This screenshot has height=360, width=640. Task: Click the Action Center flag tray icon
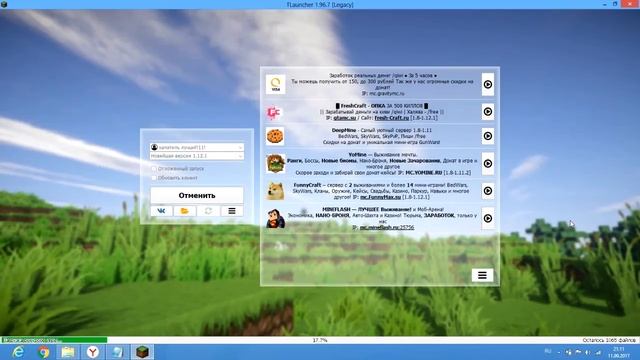[578, 352]
